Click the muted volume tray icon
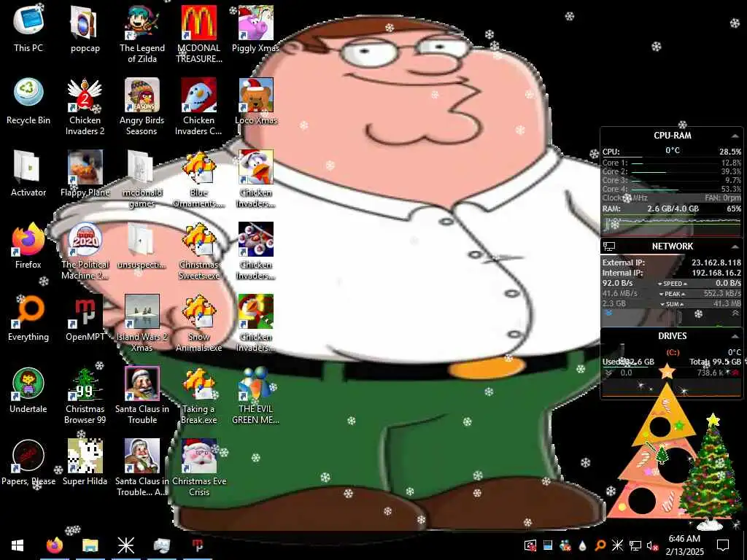The width and height of the screenshot is (747, 560). click(x=653, y=545)
